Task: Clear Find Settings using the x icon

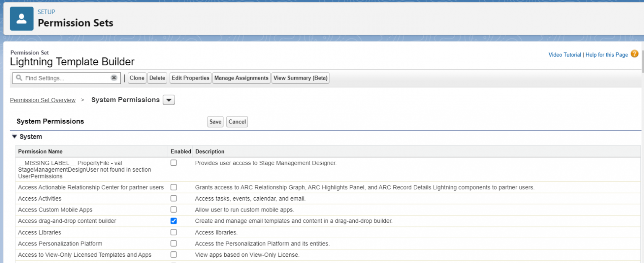Action: pos(114,78)
